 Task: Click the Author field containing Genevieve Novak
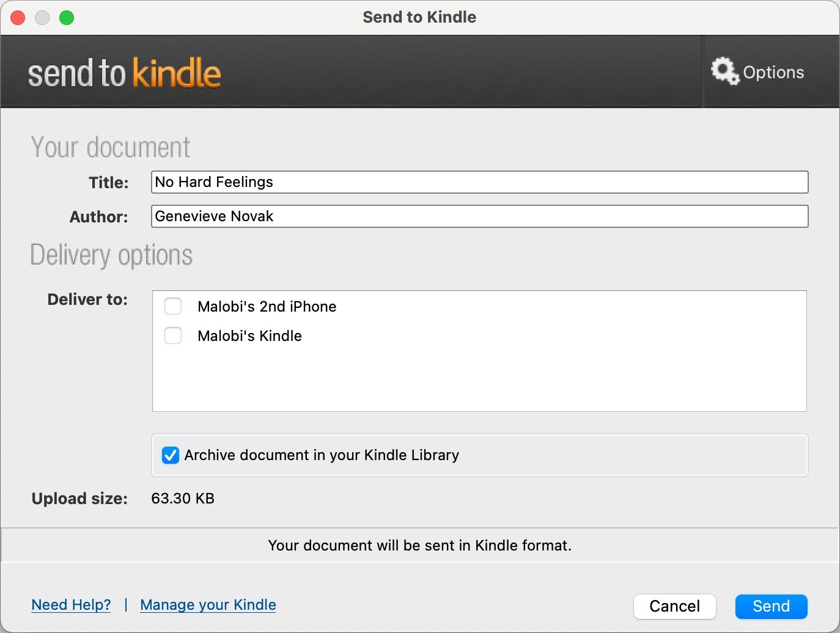tap(479, 216)
